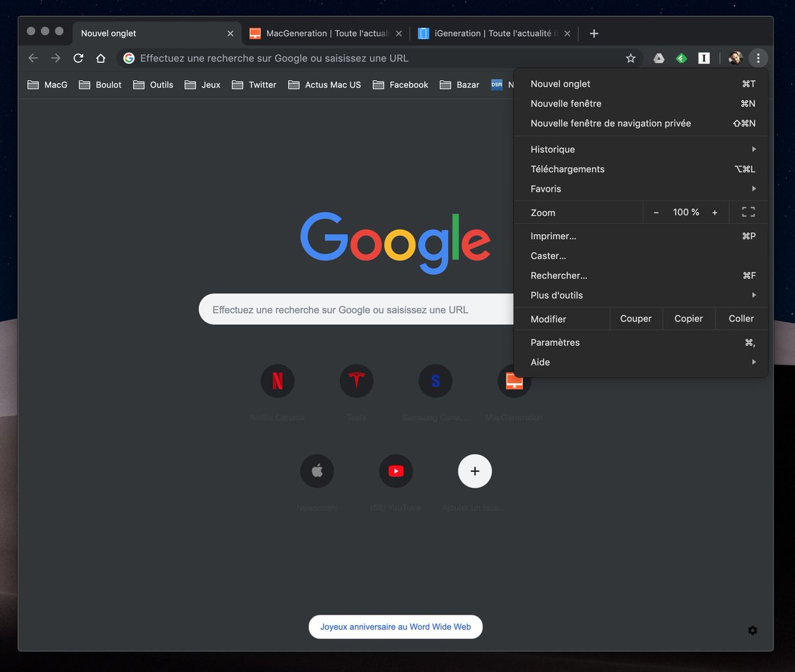795x672 pixels.
Task: Open the Instapaper extension icon
Action: pyautogui.click(x=704, y=58)
